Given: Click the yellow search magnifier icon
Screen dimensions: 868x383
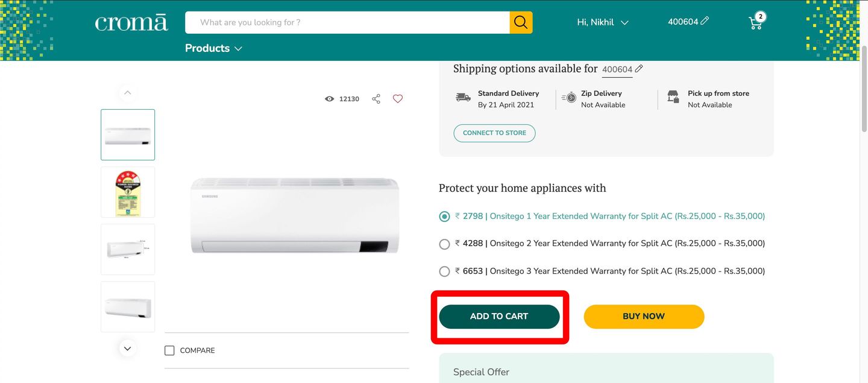Looking at the screenshot, I should click(521, 22).
